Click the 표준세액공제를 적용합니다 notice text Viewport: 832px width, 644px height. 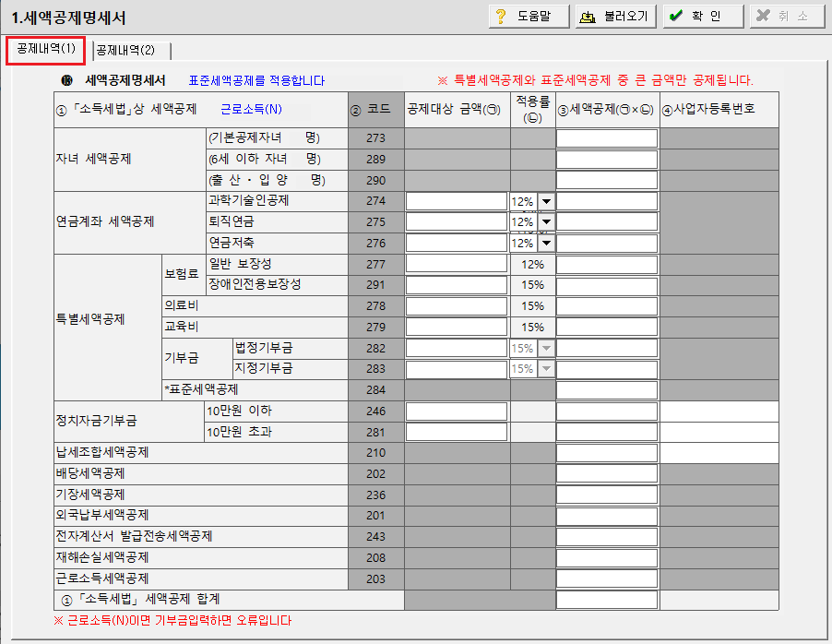click(x=256, y=80)
